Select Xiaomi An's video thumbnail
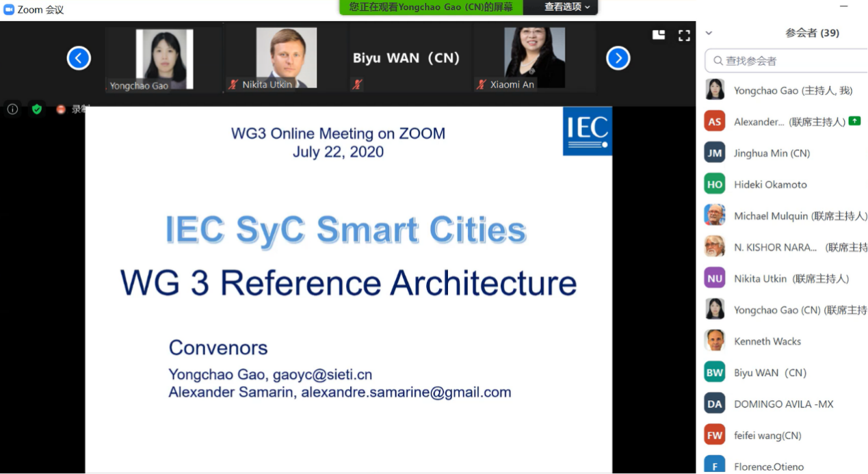The width and height of the screenshot is (868, 474). (x=534, y=59)
